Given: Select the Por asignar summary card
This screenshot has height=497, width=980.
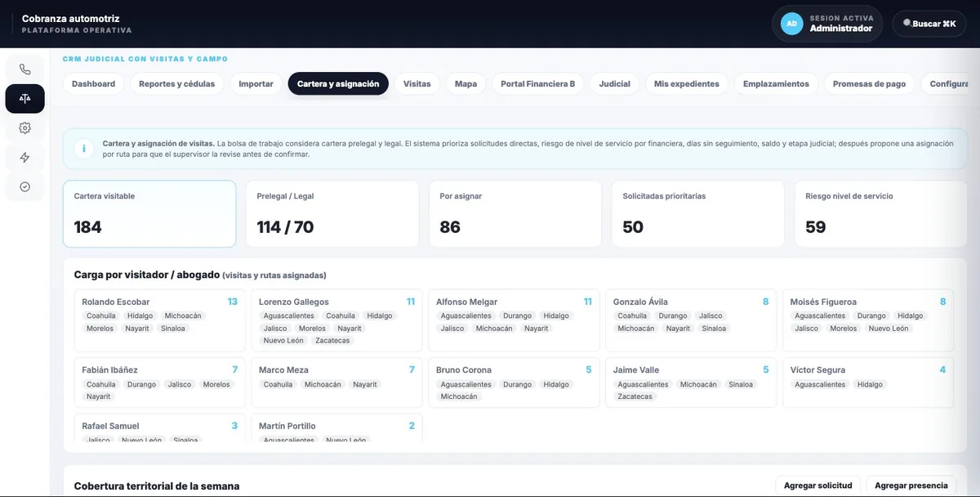Looking at the screenshot, I should click(515, 214).
